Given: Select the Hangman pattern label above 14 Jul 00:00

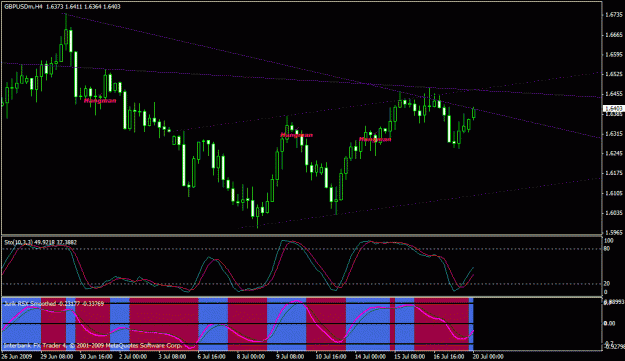Looking at the screenshot, I should 375,139.
